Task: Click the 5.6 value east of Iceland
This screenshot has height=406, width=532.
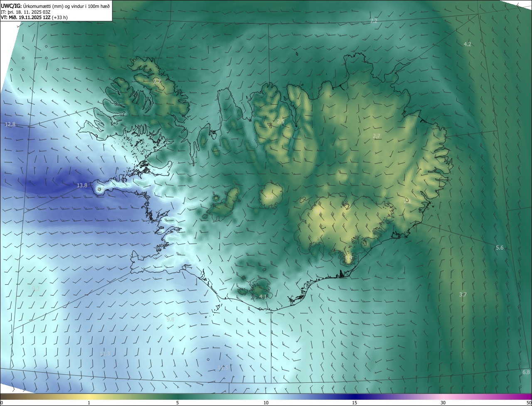Action: pos(500,248)
